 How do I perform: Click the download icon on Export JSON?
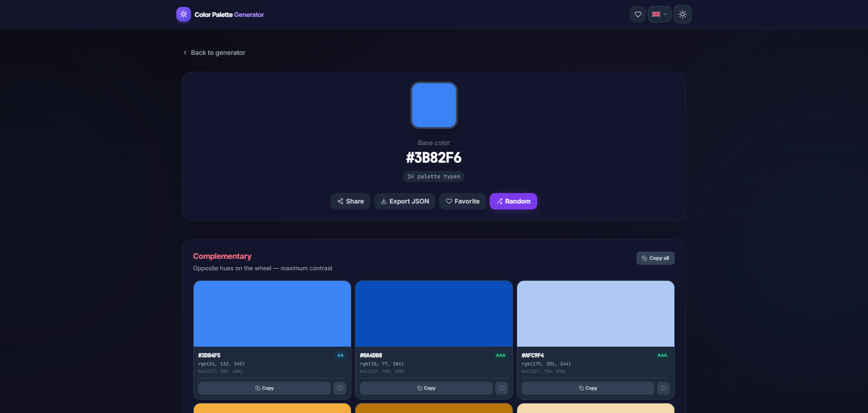383,201
